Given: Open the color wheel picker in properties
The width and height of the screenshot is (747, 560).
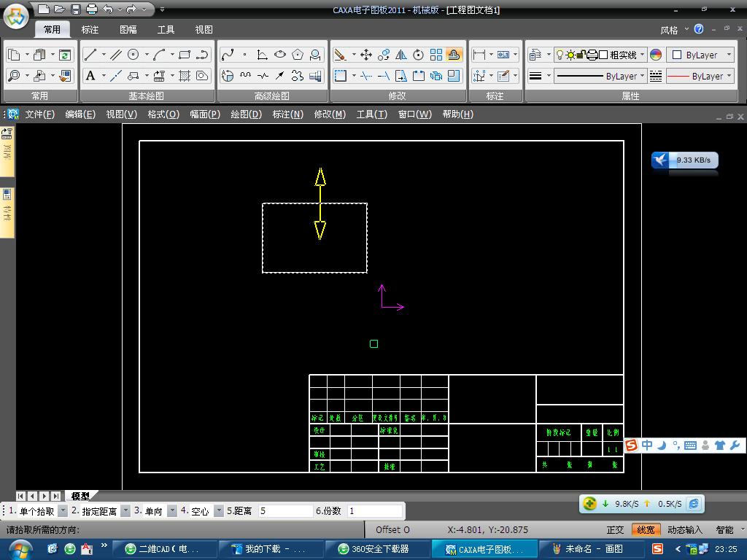Looking at the screenshot, I should (656, 55).
